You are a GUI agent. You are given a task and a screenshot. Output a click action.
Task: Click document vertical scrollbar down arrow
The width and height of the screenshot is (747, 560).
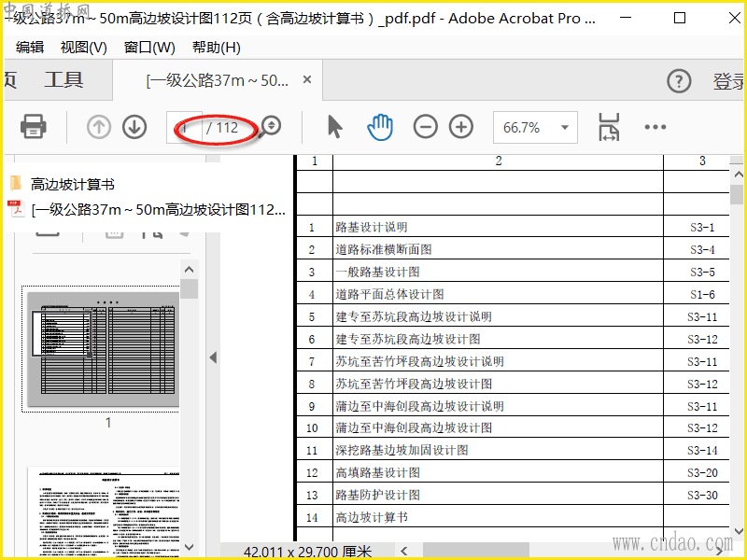click(x=738, y=531)
